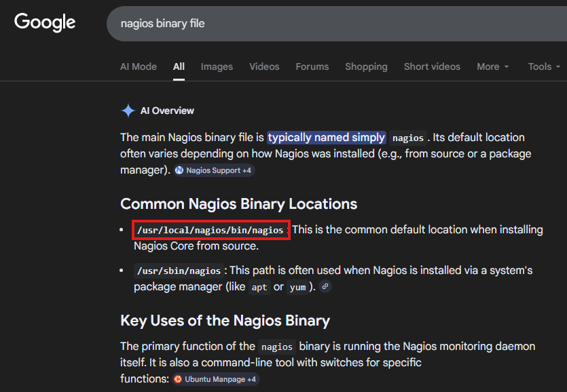The image size is (567, 392).
Task: Click the AI Overview sparkle icon
Action: 128,111
